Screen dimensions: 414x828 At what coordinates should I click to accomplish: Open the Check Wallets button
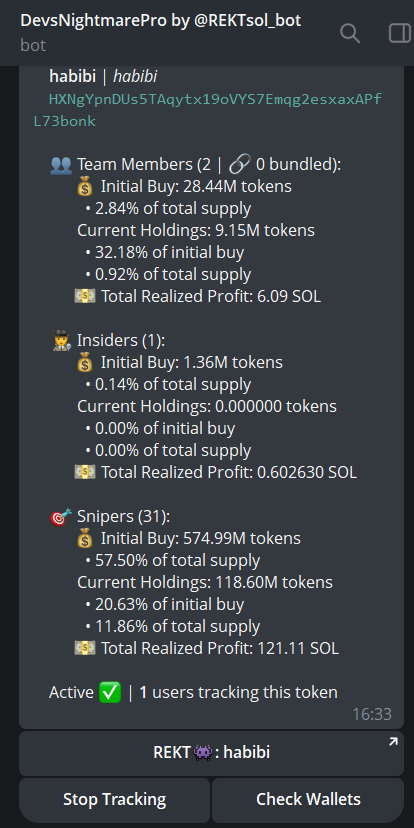click(308, 799)
